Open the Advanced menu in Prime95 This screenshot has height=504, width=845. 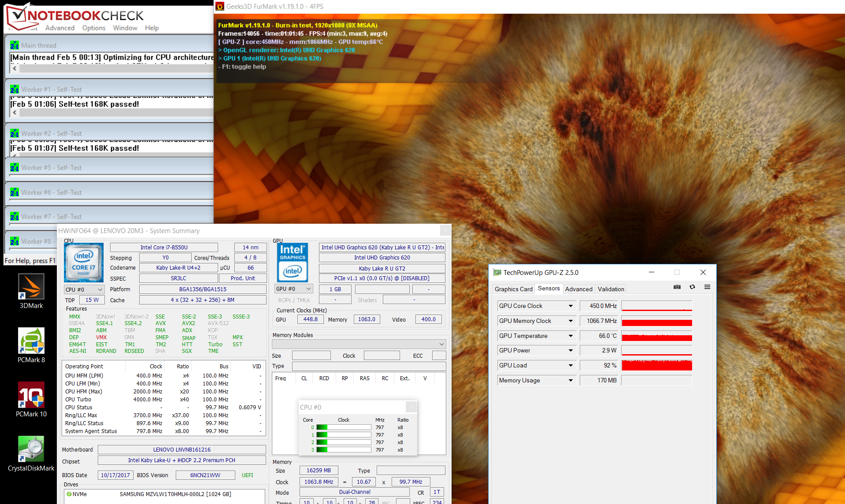[x=60, y=28]
